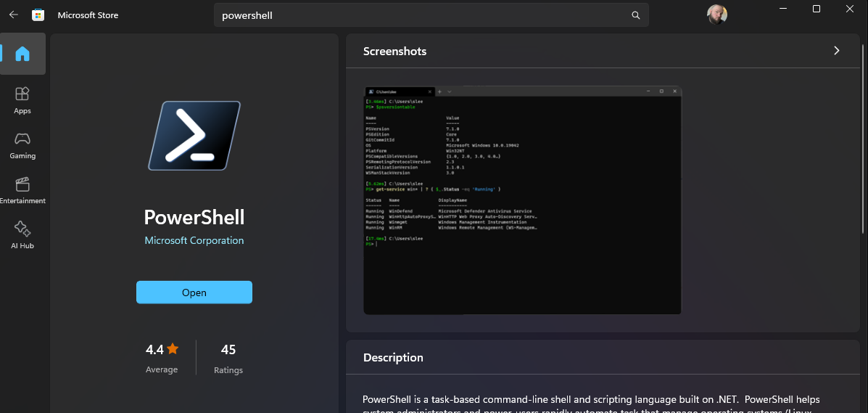The image size is (868, 413).
Task: Click the Microsoft Store logo icon
Action: [38, 15]
